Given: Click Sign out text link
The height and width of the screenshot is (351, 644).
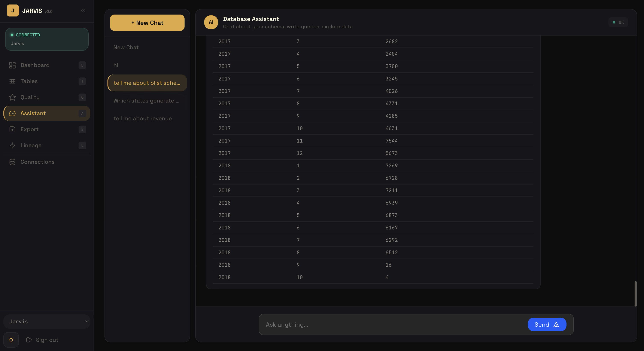Looking at the screenshot, I should click(x=47, y=340).
